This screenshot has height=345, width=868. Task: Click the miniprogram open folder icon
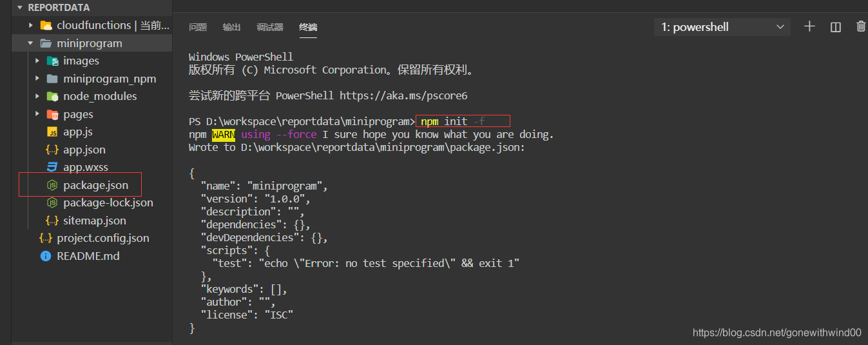tap(46, 43)
